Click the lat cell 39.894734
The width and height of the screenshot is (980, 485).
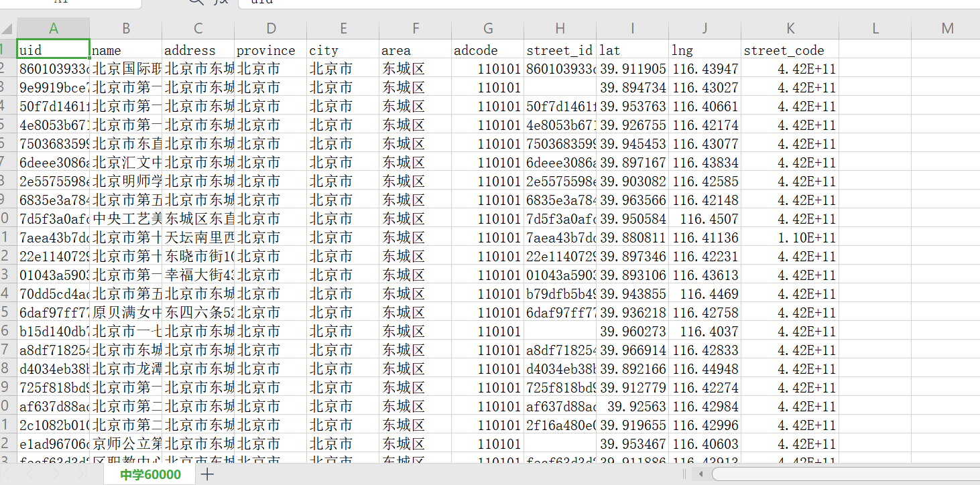(633, 88)
